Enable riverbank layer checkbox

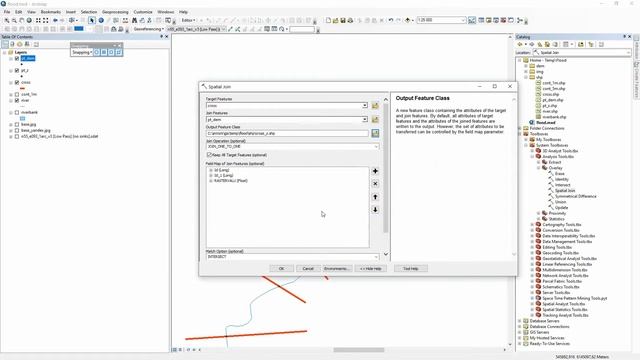point(17,112)
